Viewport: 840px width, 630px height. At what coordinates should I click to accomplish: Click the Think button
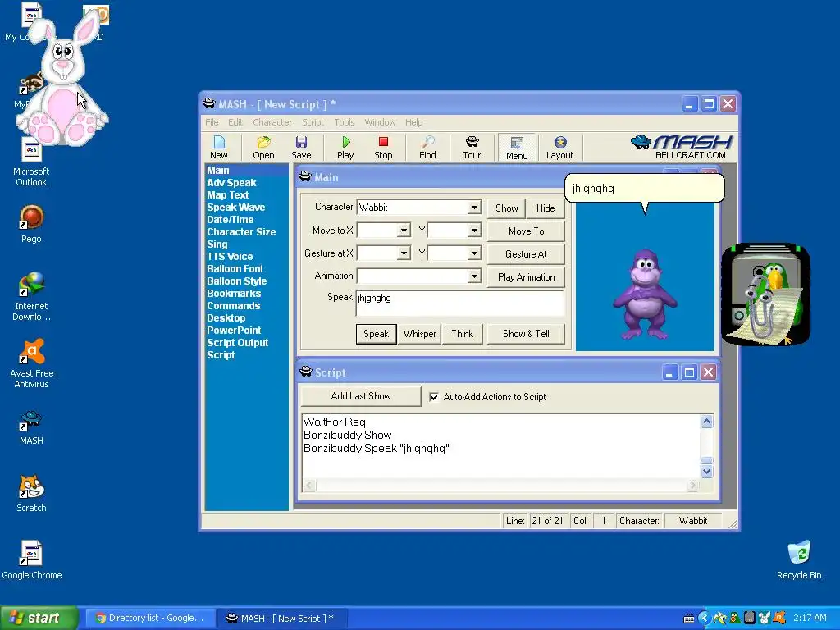pyautogui.click(x=463, y=334)
